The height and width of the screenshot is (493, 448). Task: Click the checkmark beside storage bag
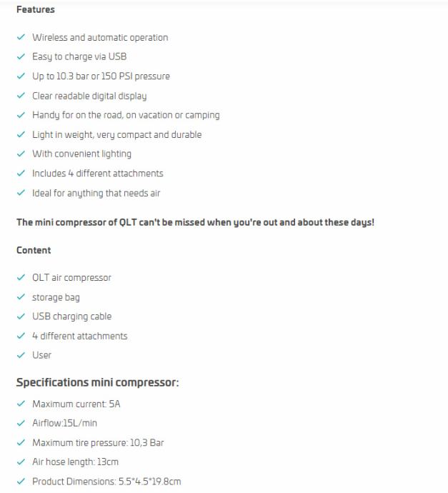[21, 297]
